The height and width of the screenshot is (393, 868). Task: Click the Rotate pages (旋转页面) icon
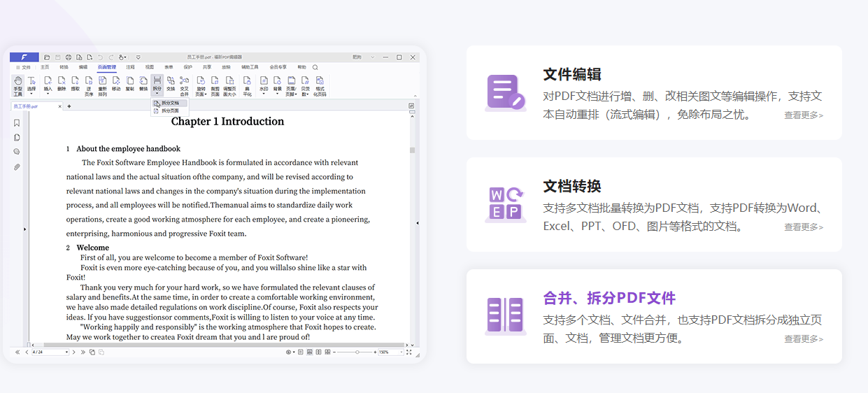coord(201,86)
